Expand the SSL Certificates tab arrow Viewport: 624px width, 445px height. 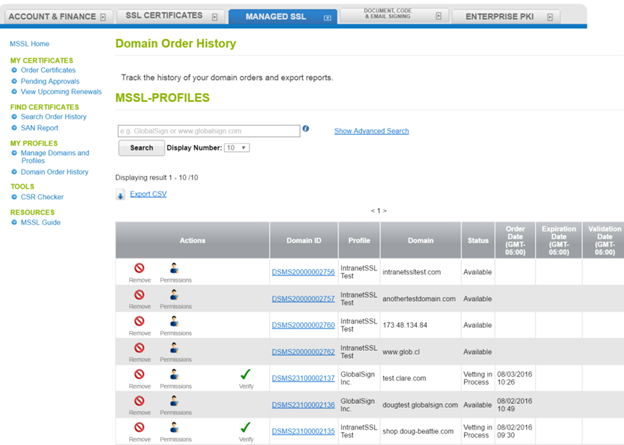pyautogui.click(x=213, y=16)
